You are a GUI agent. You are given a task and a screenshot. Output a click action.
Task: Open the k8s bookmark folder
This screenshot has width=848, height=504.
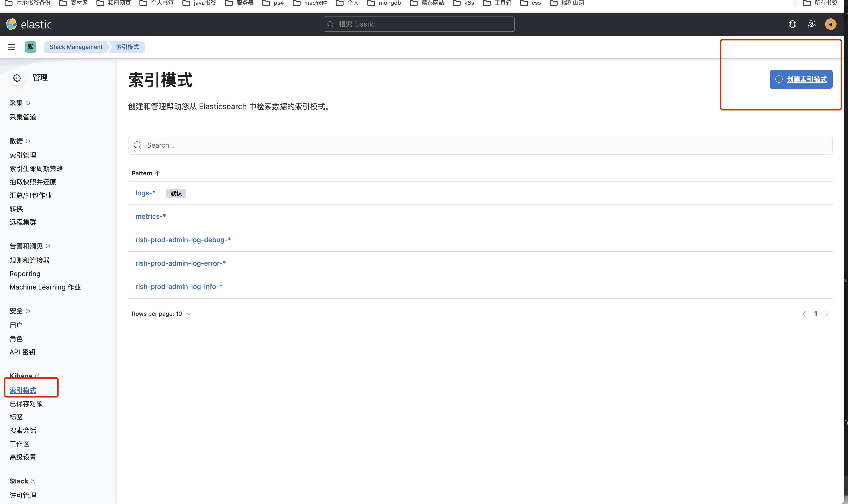click(x=464, y=3)
